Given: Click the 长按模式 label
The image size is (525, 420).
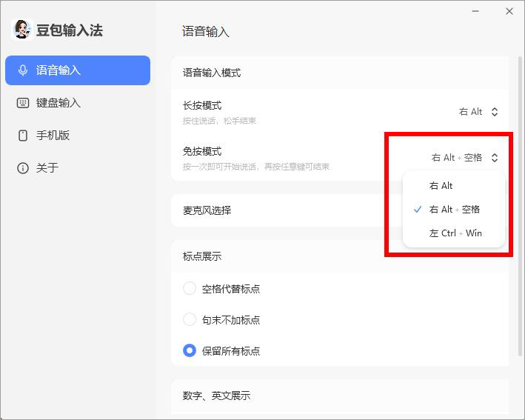Looking at the screenshot, I should [x=202, y=105].
